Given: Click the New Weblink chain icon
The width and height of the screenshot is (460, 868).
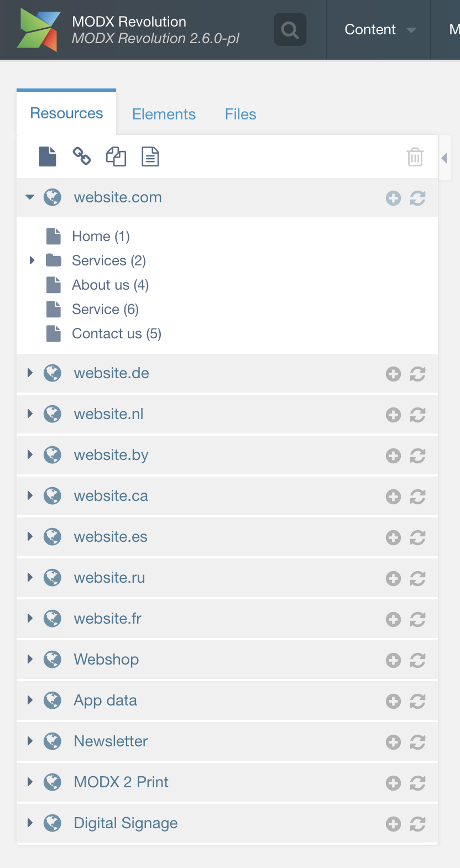Looking at the screenshot, I should click(x=82, y=156).
